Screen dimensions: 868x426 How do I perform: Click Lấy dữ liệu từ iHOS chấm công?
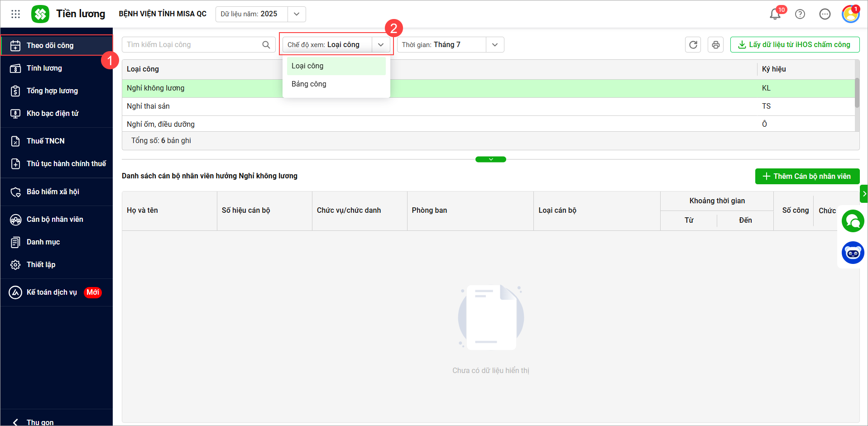pos(795,44)
